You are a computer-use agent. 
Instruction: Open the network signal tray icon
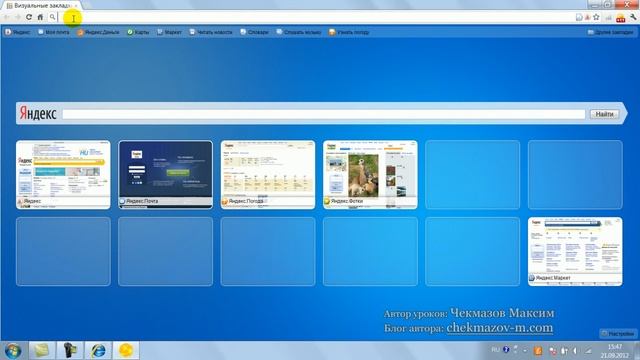(588, 351)
